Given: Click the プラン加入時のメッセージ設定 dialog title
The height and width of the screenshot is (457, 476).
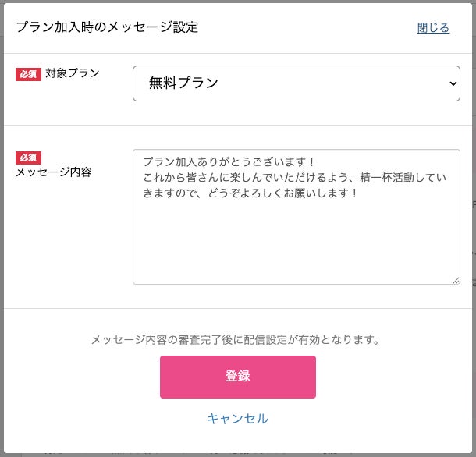Looking at the screenshot, I should point(107,27).
